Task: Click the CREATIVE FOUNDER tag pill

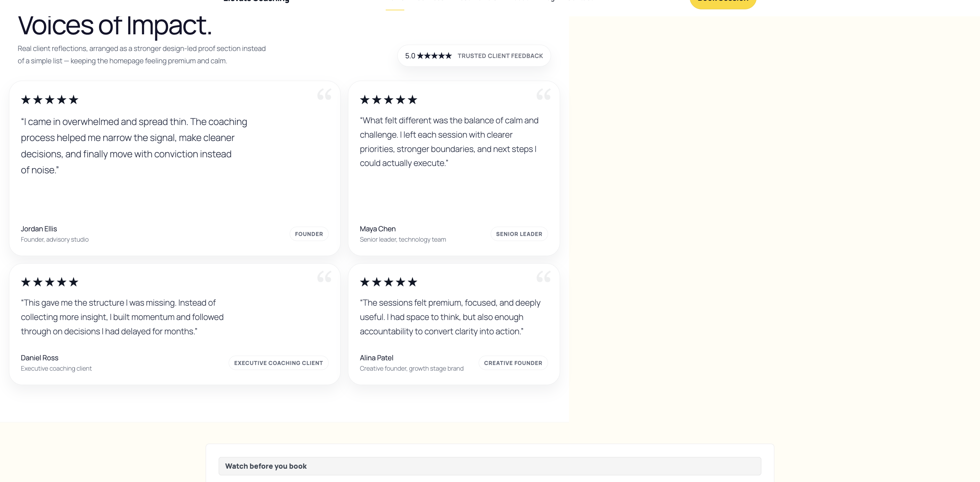Action: pyautogui.click(x=513, y=363)
